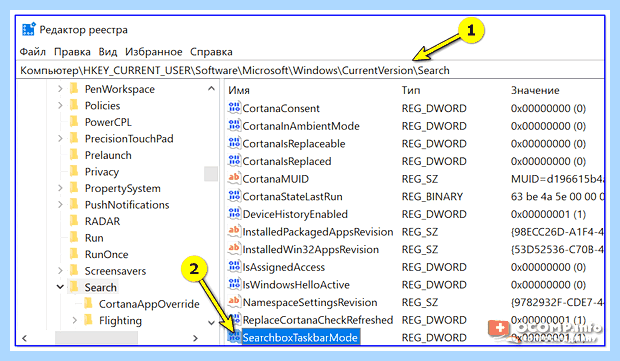Screen dimensions: 620x361
Task: Click the PushNotifications folder icon
Action: click(74, 204)
